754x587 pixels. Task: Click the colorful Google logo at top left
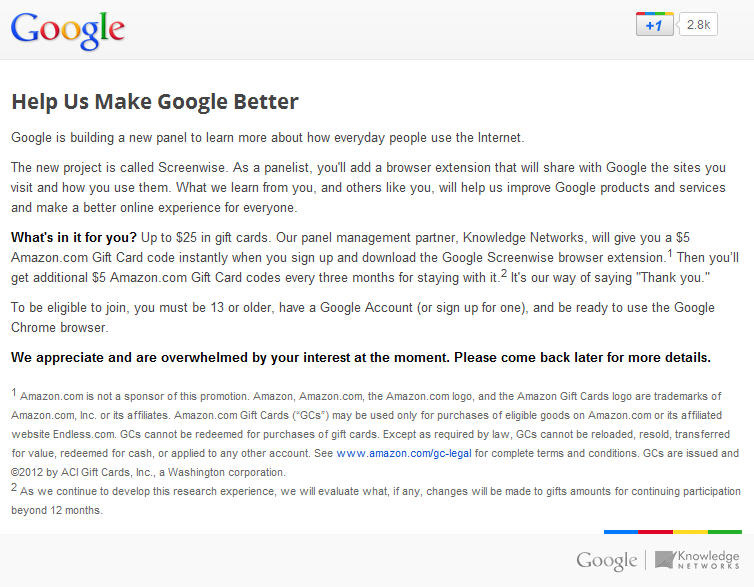[x=68, y=30]
